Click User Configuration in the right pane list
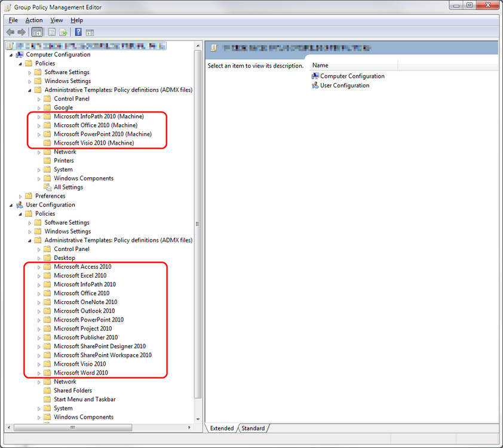This screenshot has height=448, width=503. (x=345, y=85)
